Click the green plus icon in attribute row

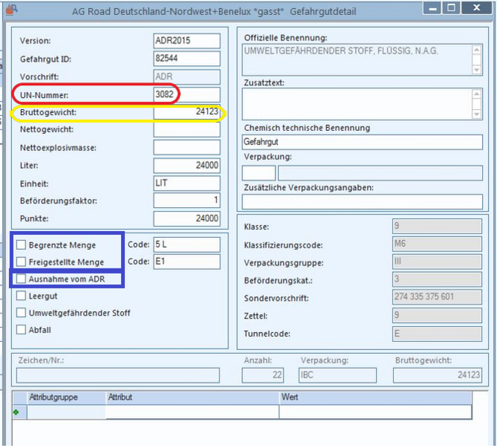coord(16,412)
